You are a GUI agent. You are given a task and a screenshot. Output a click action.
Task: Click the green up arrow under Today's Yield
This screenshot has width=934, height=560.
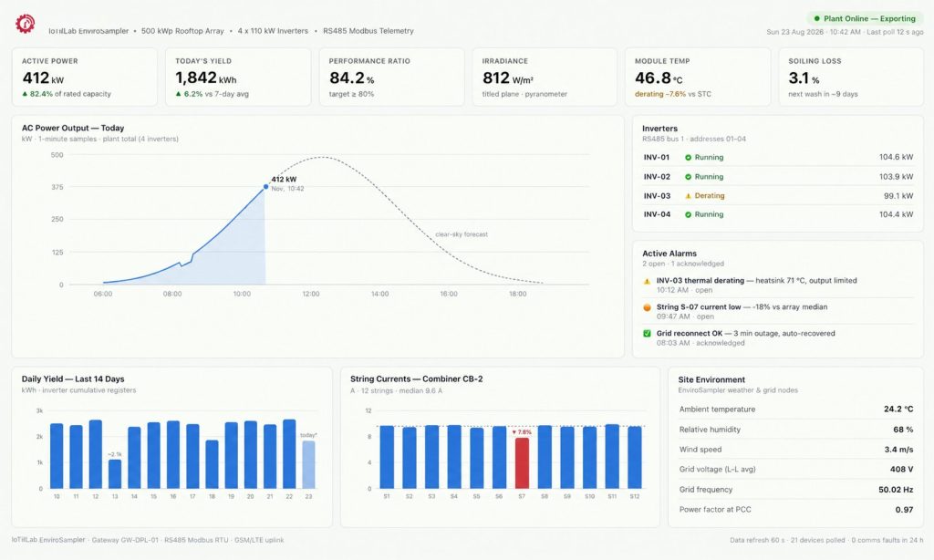tap(178, 94)
